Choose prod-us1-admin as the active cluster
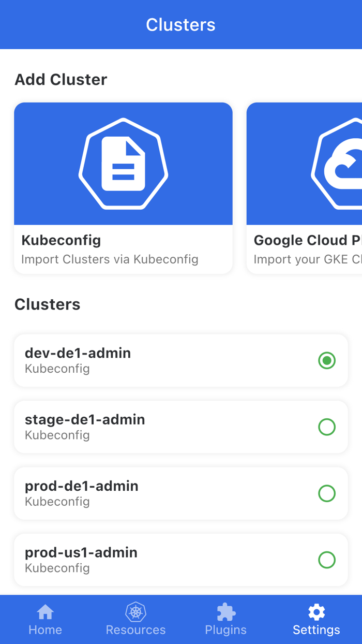Viewport: 362px width, 644px height. [327, 560]
